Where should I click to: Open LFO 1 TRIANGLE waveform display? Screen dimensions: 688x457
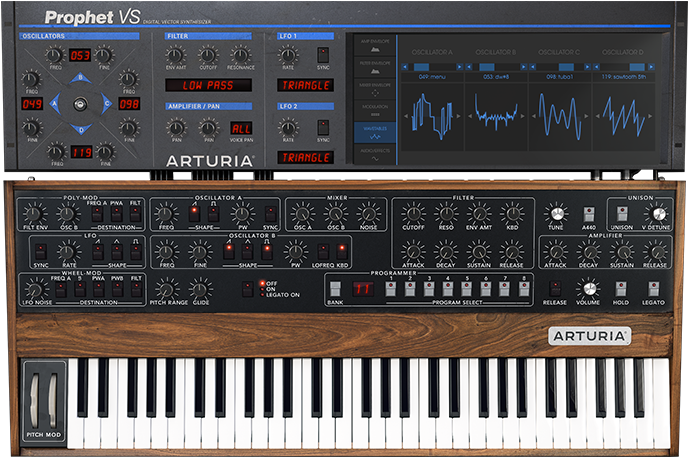pyautogui.click(x=305, y=85)
